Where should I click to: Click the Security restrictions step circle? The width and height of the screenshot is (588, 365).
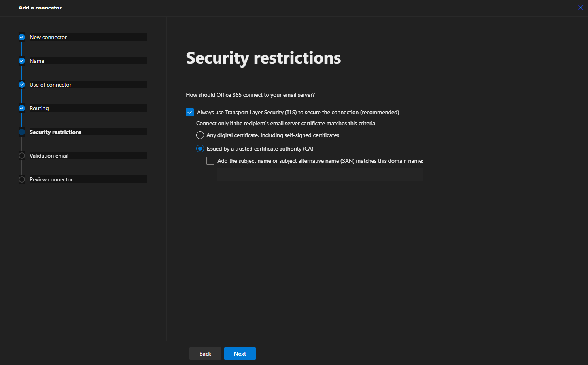[x=22, y=132]
